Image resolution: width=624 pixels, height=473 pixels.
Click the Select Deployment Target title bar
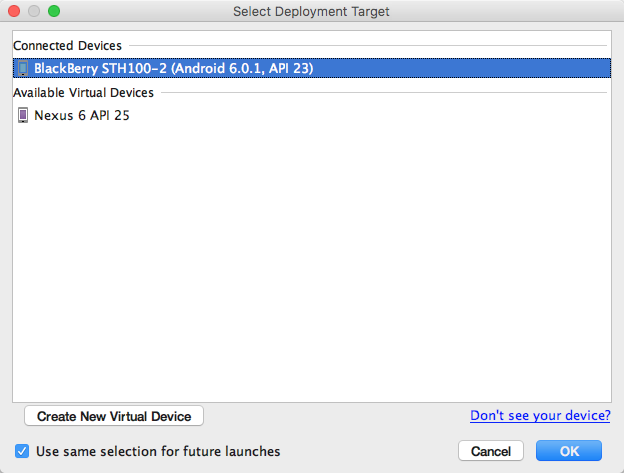311,11
